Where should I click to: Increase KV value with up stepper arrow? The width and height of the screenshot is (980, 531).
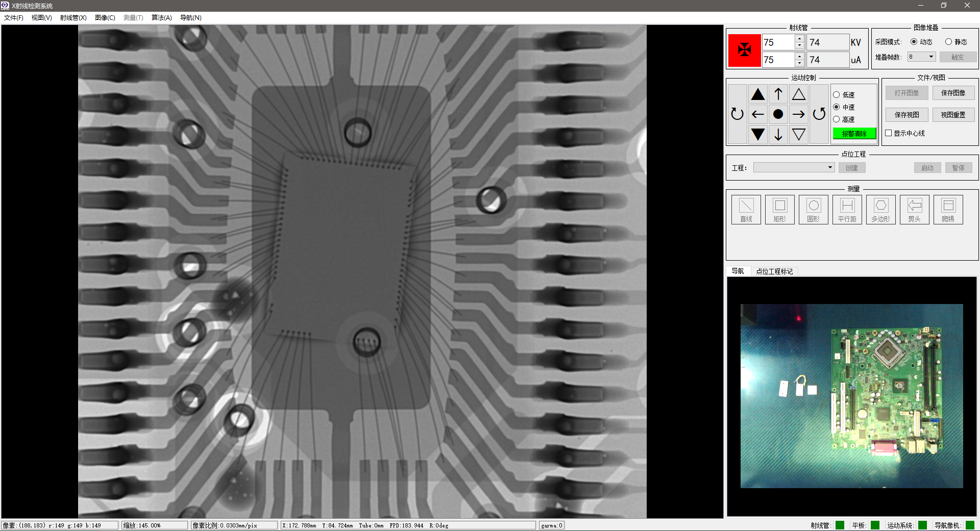click(x=799, y=39)
